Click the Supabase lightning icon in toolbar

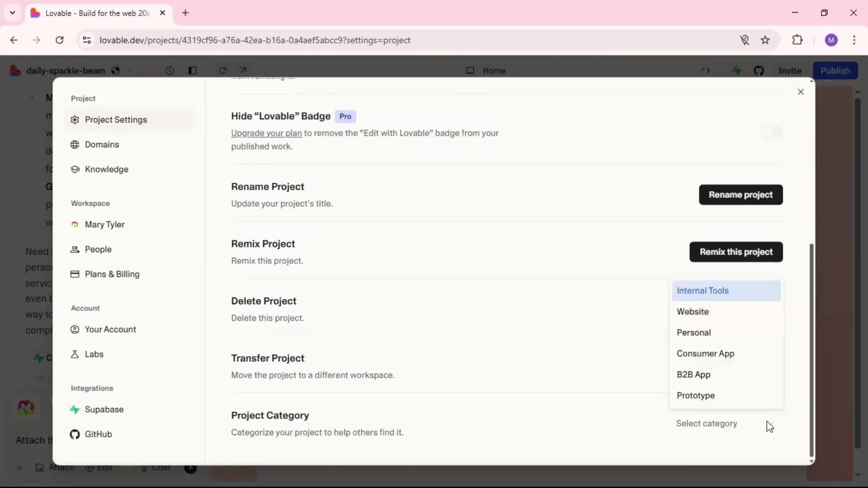click(x=737, y=71)
